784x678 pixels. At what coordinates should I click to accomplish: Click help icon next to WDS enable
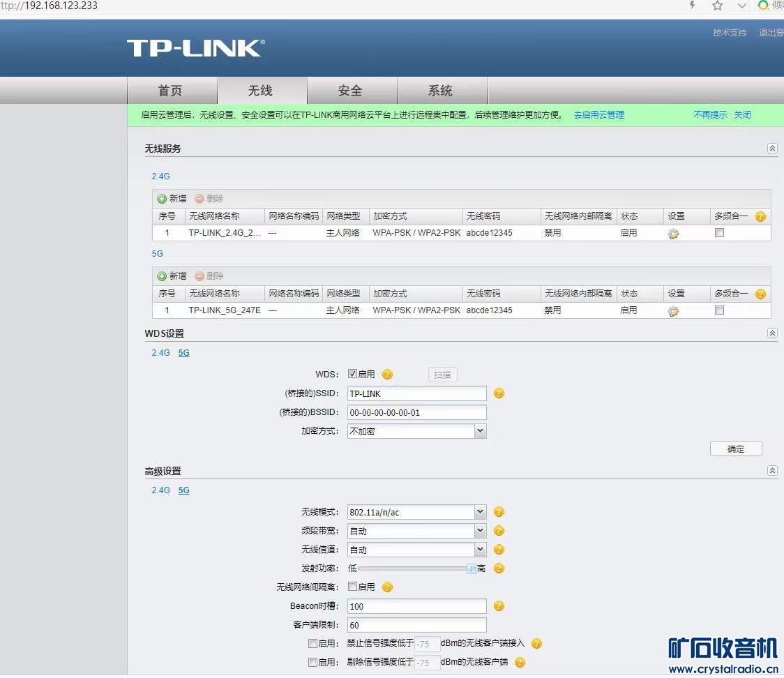[387, 375]
